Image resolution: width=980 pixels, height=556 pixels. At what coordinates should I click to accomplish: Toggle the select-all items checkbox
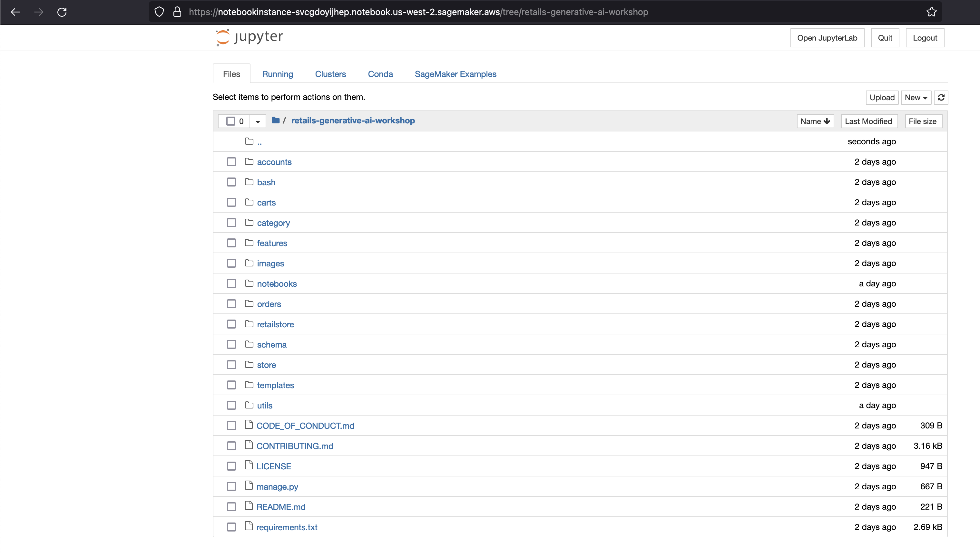230,121
